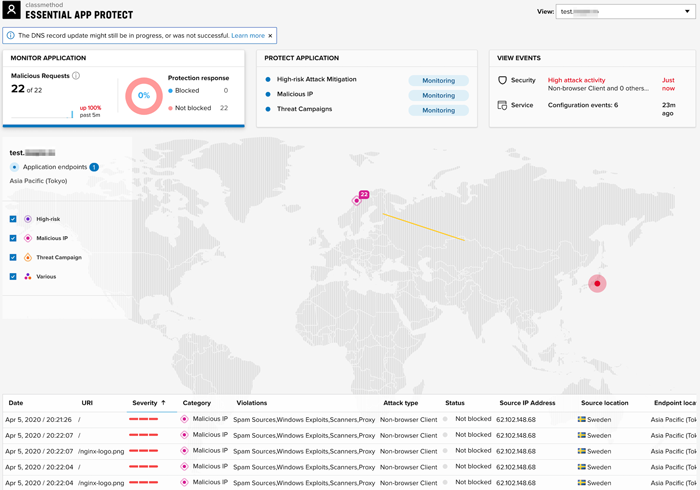Click the 0% protection donut chart
This screenshot has width=700, height=490.
click(144, 96)
